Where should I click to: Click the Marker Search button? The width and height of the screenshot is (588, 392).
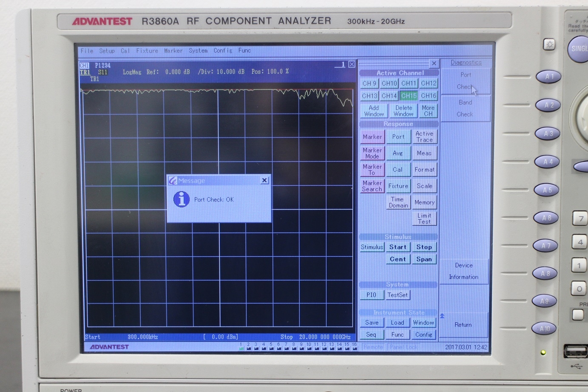(372, 186)
